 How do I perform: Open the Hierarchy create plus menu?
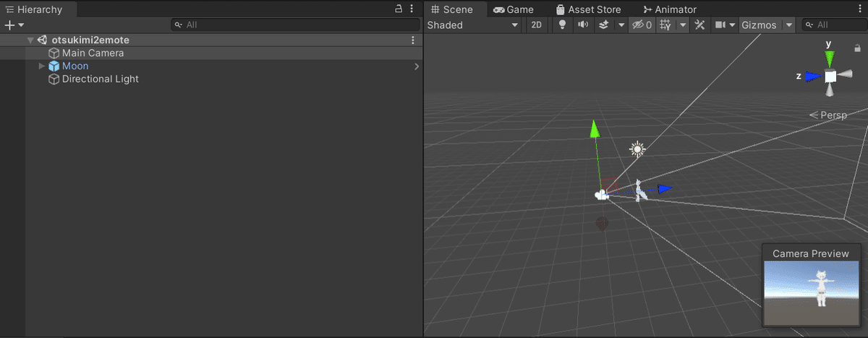(x=14, y=25)
